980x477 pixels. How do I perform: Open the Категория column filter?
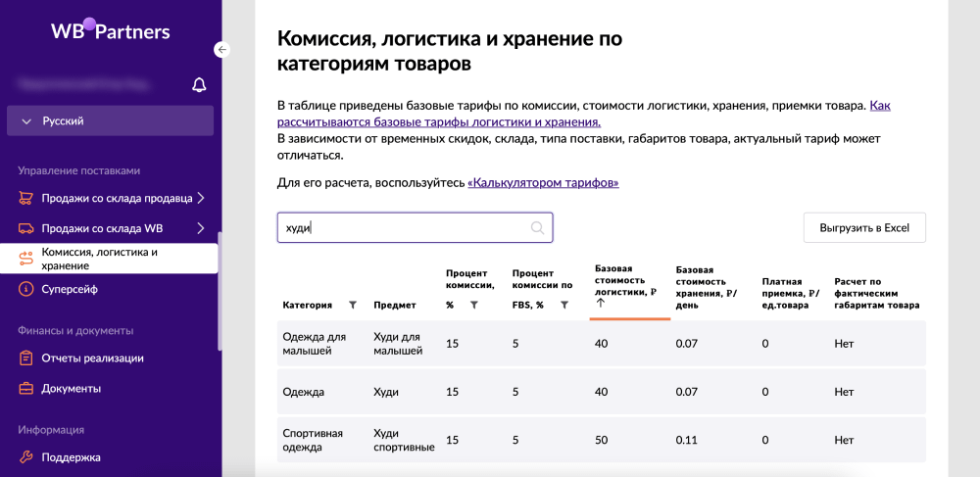point(353,305)
